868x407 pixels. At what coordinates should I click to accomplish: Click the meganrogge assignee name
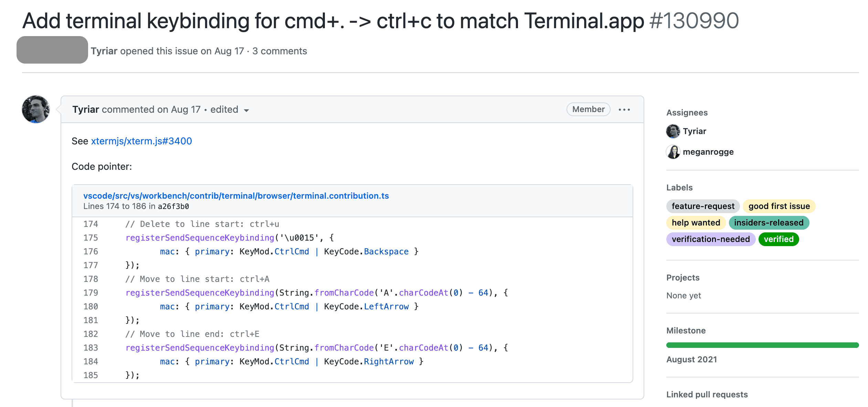(708, 152)
